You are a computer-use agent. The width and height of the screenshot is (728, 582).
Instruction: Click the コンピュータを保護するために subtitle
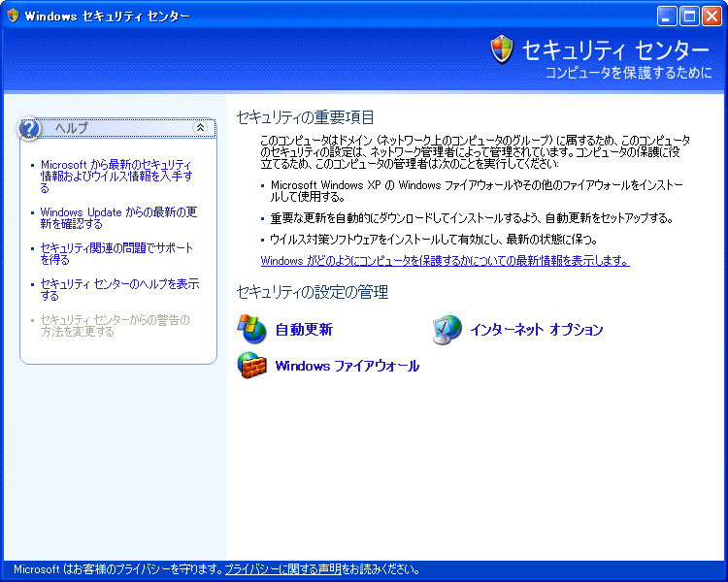coord(628,73)
